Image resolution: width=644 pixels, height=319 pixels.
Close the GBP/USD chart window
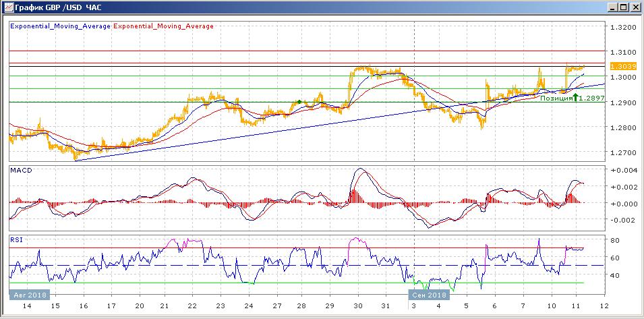[x=635, y=7]
